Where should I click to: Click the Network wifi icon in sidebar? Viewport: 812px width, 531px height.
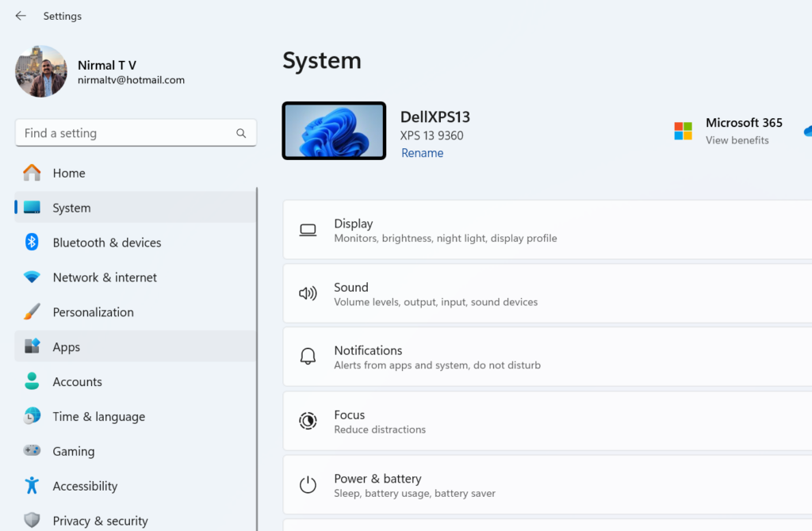point(32,277)
